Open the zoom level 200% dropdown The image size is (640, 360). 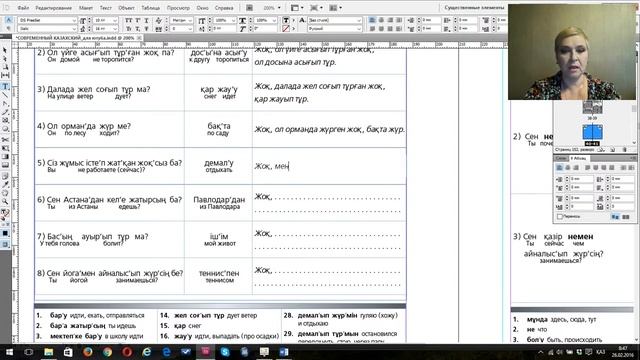click(279, 8)
